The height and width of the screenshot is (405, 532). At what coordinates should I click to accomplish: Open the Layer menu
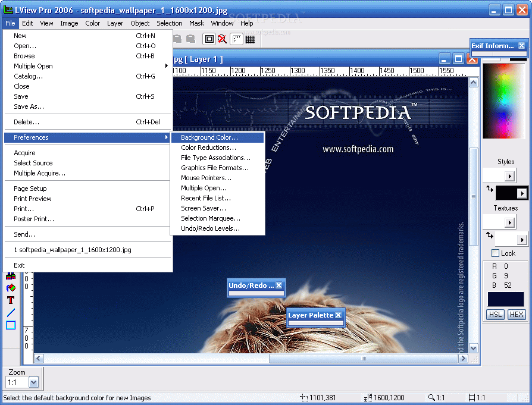point(115,23)
